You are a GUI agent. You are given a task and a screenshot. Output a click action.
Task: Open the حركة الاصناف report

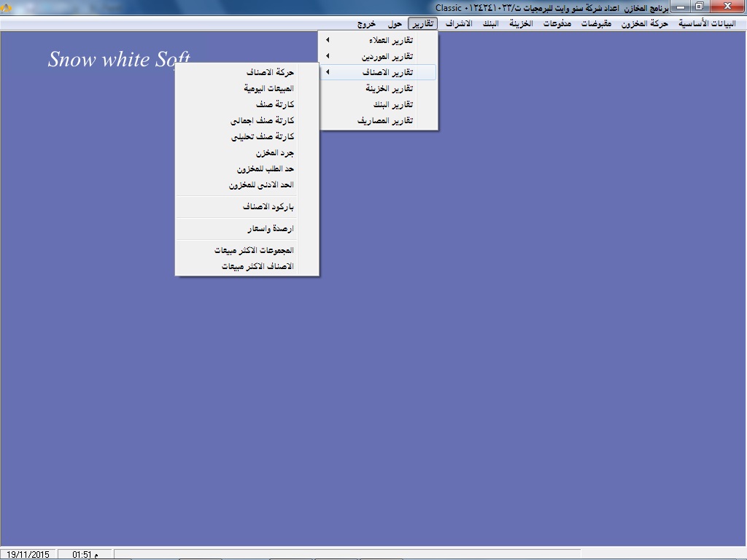(x=270, y=72)
